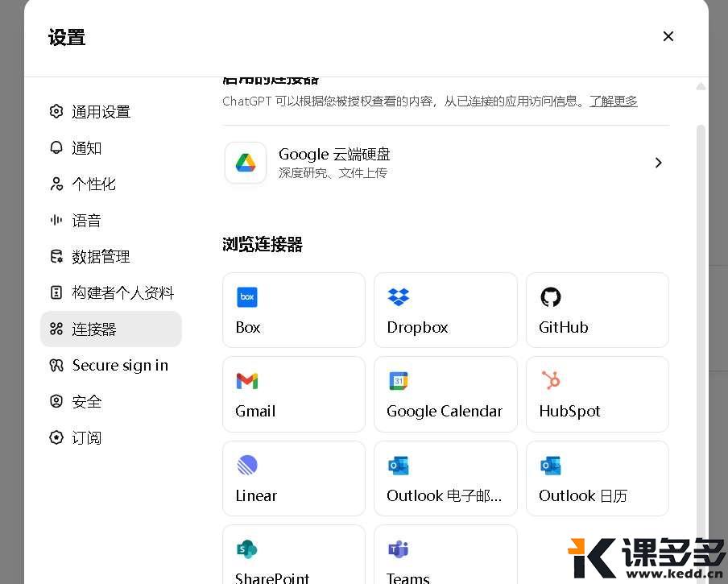
Task: Click the person icon beside 个性化
Action: (56, 184)
